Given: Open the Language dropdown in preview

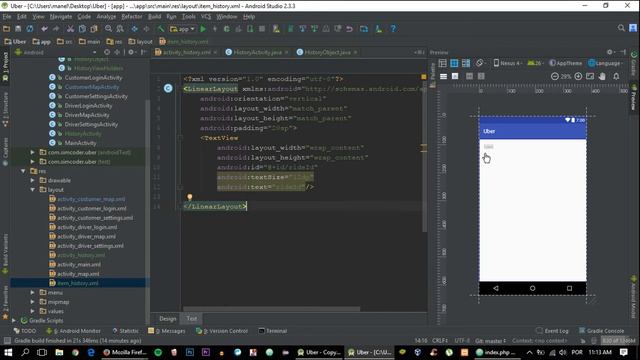Looking at the screenshot, I should (x=605, y=63).
